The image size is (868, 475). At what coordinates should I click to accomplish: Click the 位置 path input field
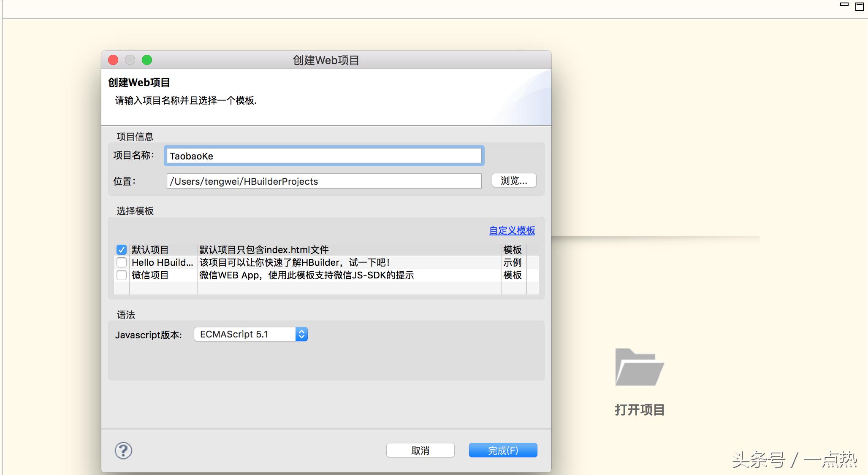coord(324,181)
